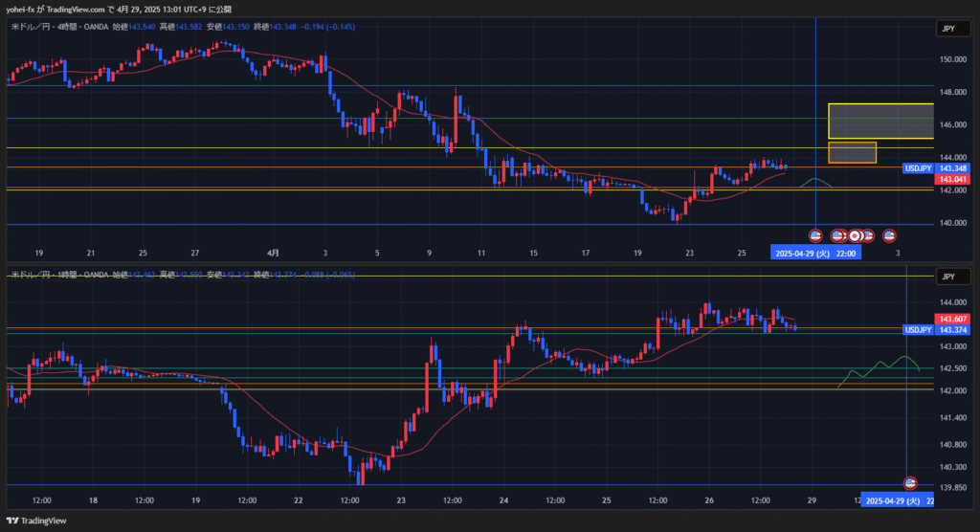The width and height of the screenshot is (980, 532).
Task: Select the green projection path on the lower chart
Action: (880, 367)
